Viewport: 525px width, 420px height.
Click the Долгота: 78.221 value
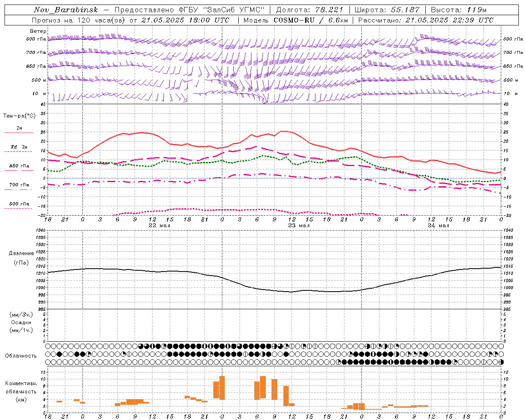pos(310,10)
